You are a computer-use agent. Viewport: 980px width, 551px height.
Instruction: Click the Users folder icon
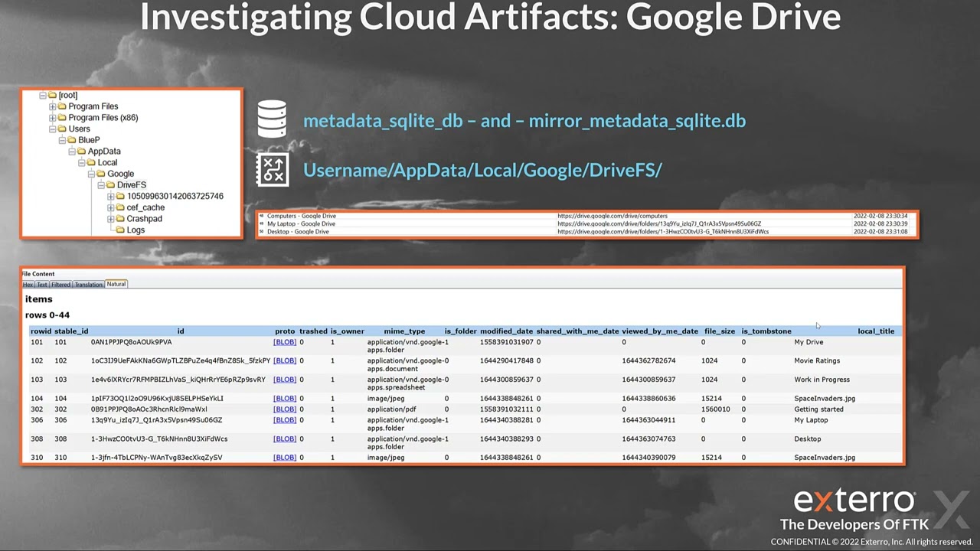62,129
